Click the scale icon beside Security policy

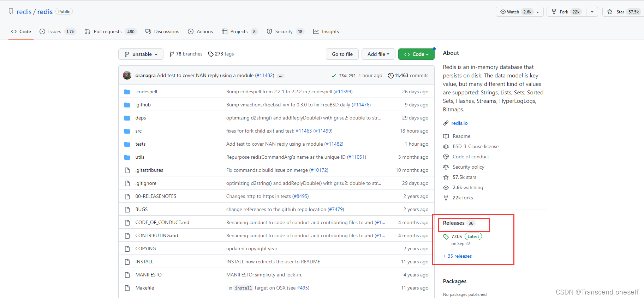[446, 167]
